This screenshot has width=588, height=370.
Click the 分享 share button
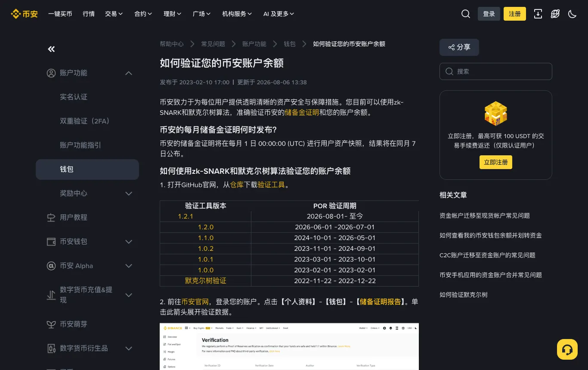tap(459, 47)
